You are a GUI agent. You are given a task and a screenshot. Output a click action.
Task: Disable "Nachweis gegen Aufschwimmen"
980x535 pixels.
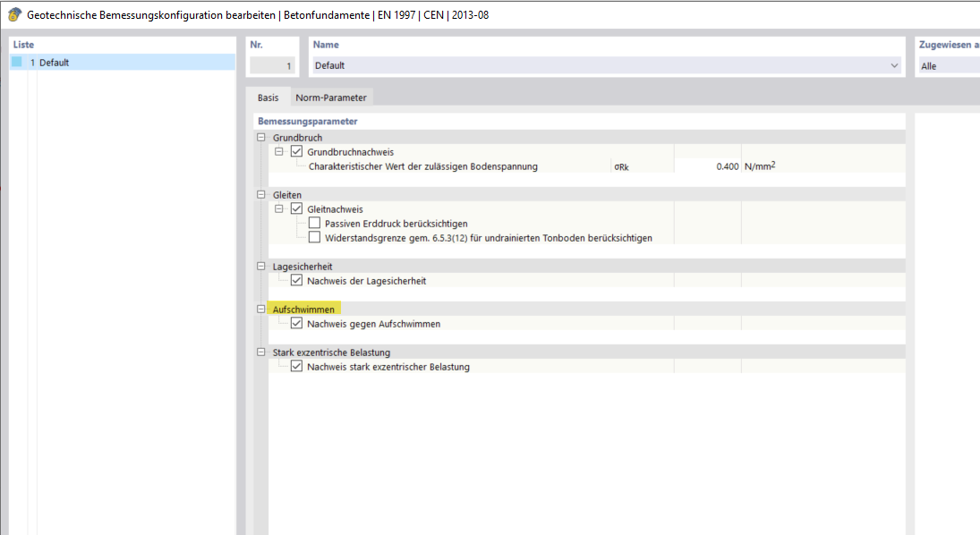pos(296,323)
